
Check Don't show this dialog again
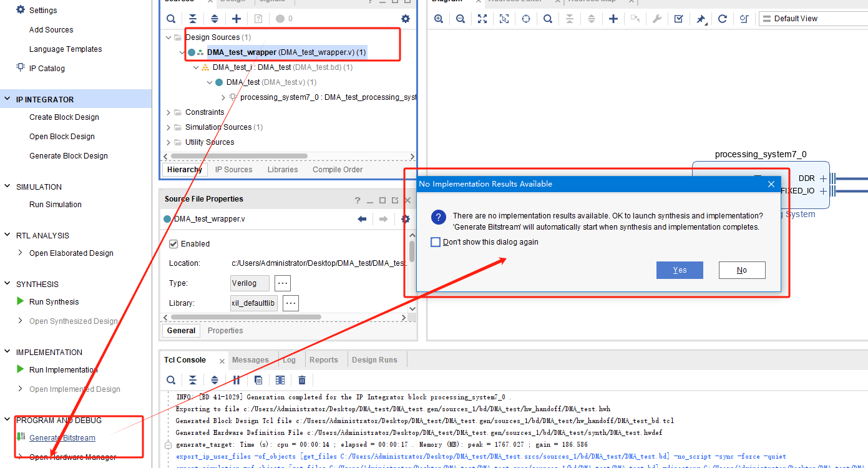(436, 242)
